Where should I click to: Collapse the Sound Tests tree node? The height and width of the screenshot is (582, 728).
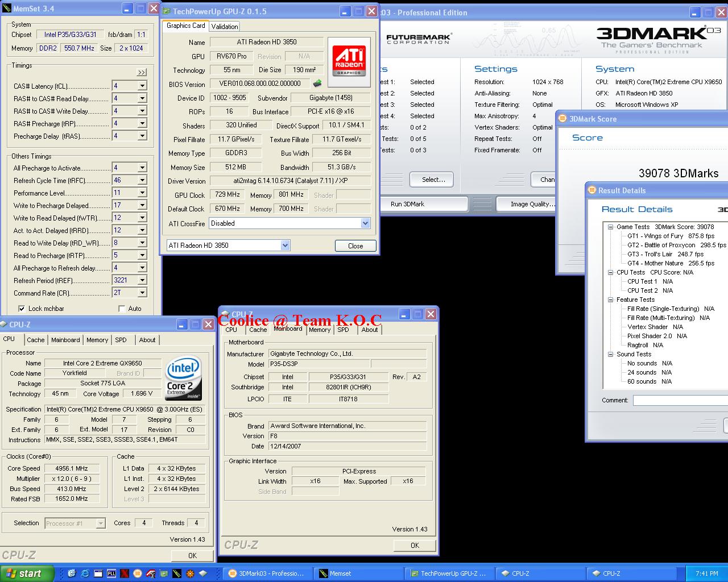point(610,354)
